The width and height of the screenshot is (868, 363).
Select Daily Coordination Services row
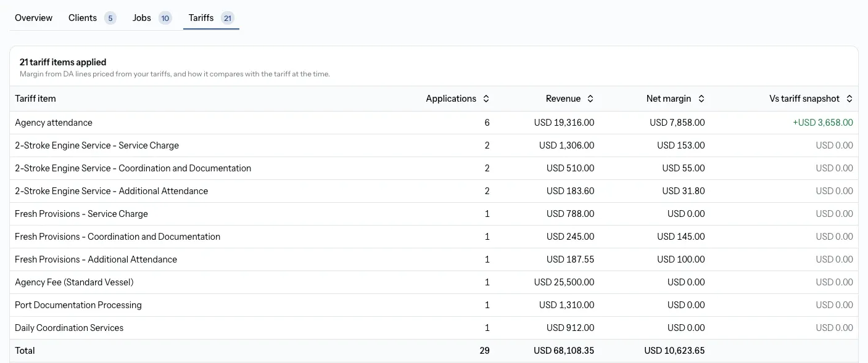(x=434, y=328)
